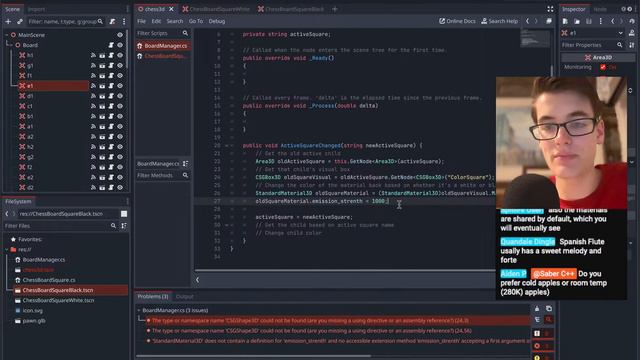Toggle visibility of MainScene node
Viewport: 640px width, 360px height.
(120, 35)
